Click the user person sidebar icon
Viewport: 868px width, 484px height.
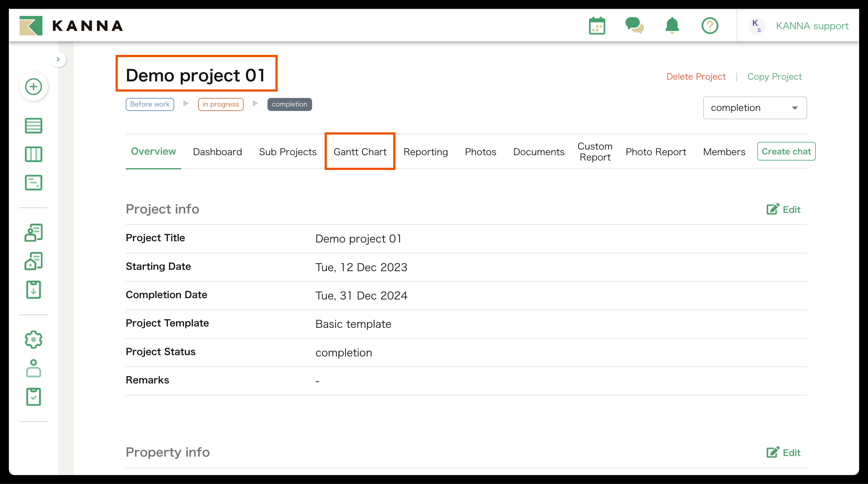(x=33, y=368)
